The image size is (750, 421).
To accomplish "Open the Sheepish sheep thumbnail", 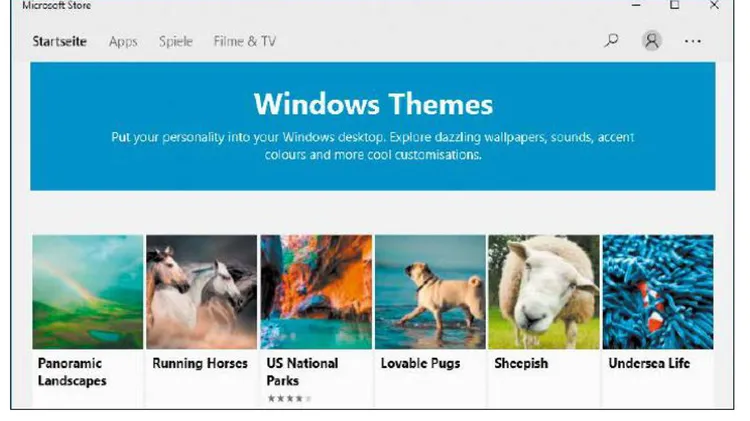I will coord(543,292).
